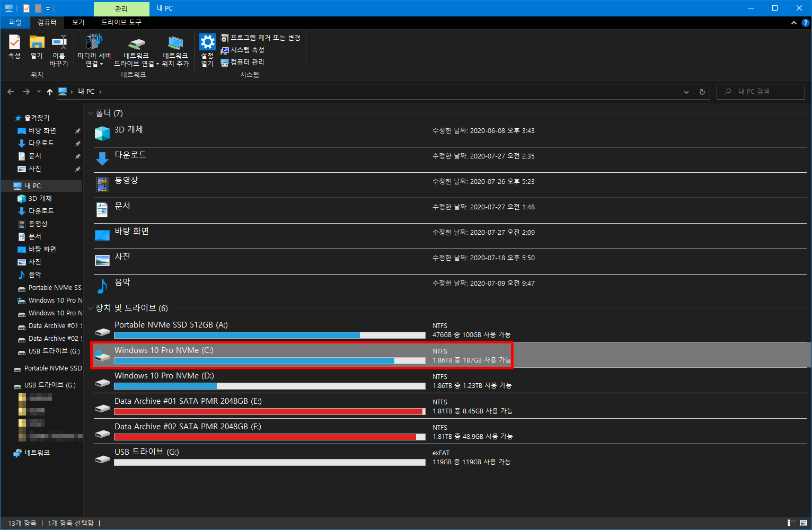Image resolution: width=812 pixels, height=530 pixels.
Task: Select 이름 바꾸기 (Rename) in the ribbon
Action: click(x=59, y=51)
